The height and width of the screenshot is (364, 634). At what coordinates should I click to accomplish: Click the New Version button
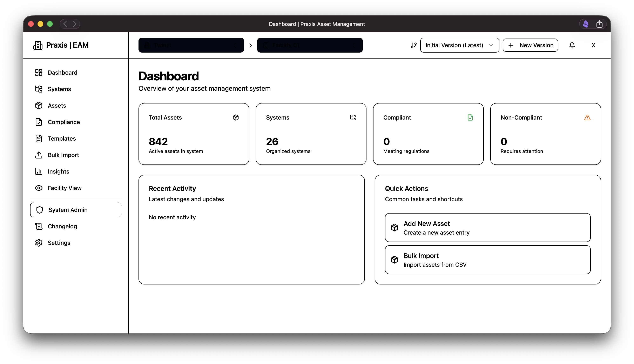530,45
